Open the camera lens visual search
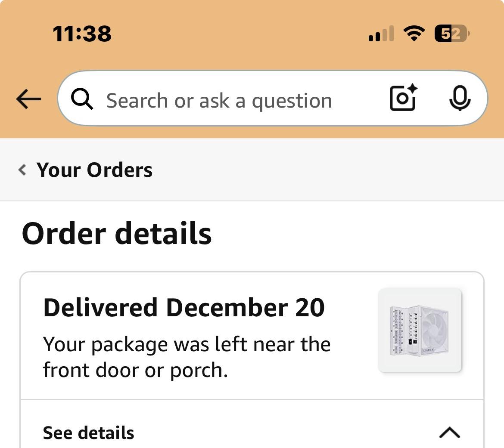This screenshot has height=448, width=504. (403, 98)
